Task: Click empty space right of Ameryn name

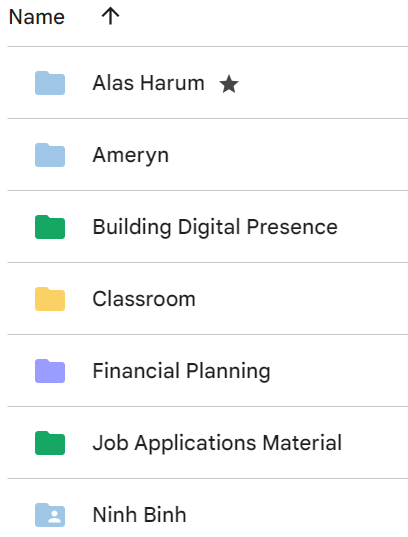Action: pyautogui.click(x=288, y=155)
